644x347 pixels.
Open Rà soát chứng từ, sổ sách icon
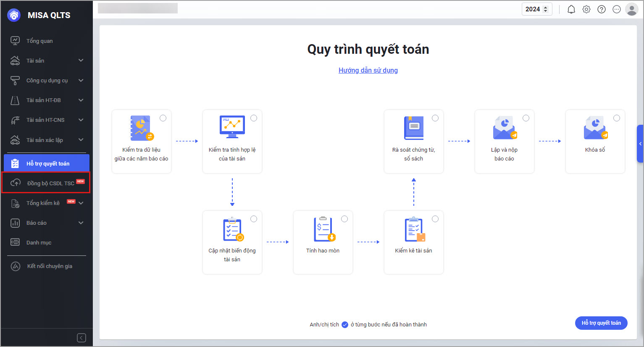point(414,128)
